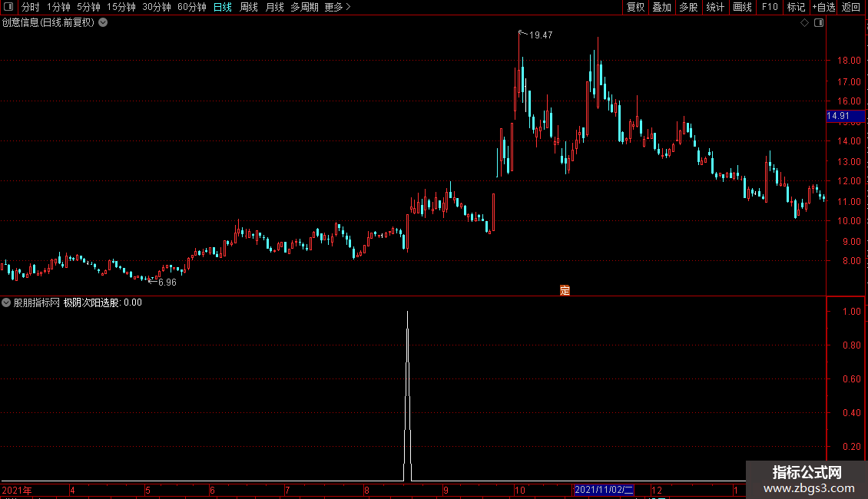Click the 19.47 high price label
This screenshot has width=868, height=499.
click(x=541, y=35)
